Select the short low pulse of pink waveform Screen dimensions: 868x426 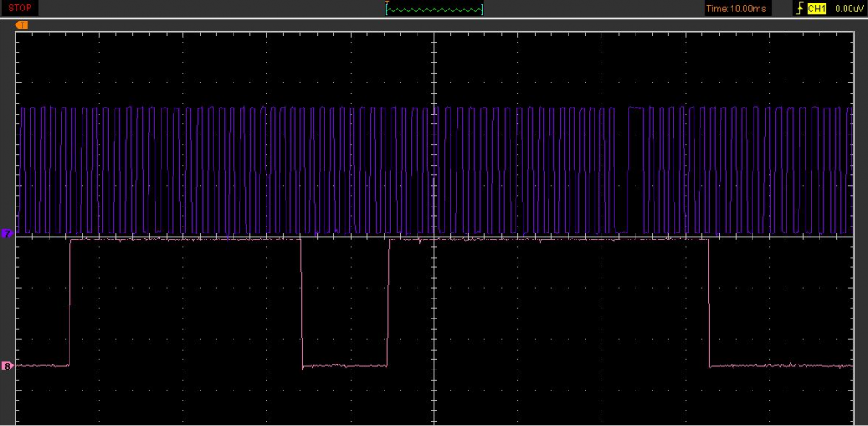[345, 366]
